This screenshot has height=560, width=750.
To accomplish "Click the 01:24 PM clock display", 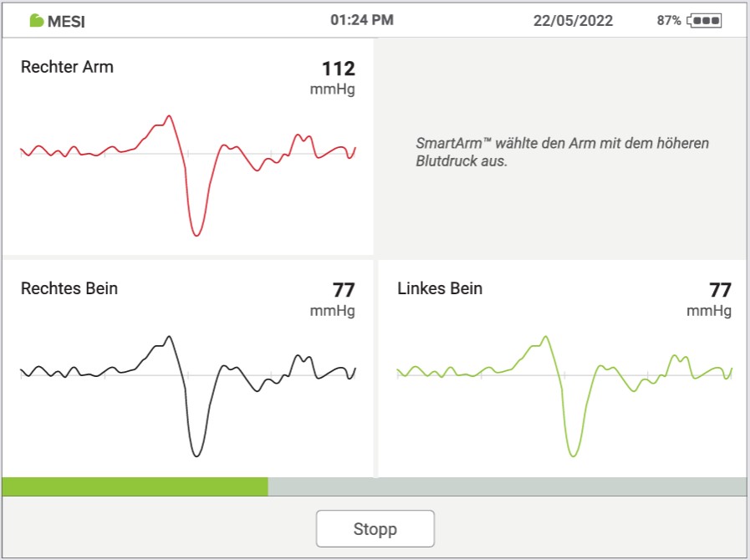I will click(x=362, y=20).
